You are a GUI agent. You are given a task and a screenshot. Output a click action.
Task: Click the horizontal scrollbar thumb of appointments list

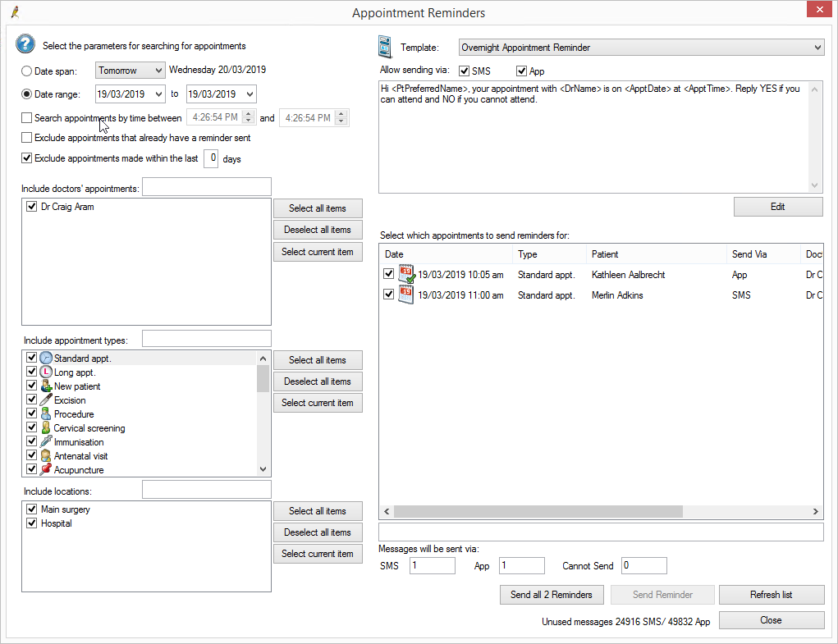(x=538, y=512)
